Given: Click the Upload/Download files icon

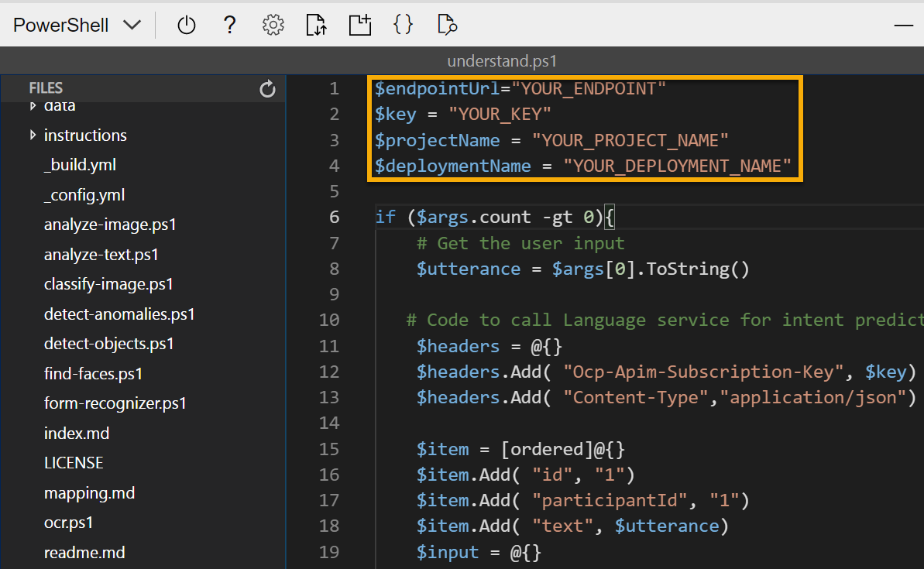Looking at the screenshot, I should [x=316, y=24].
